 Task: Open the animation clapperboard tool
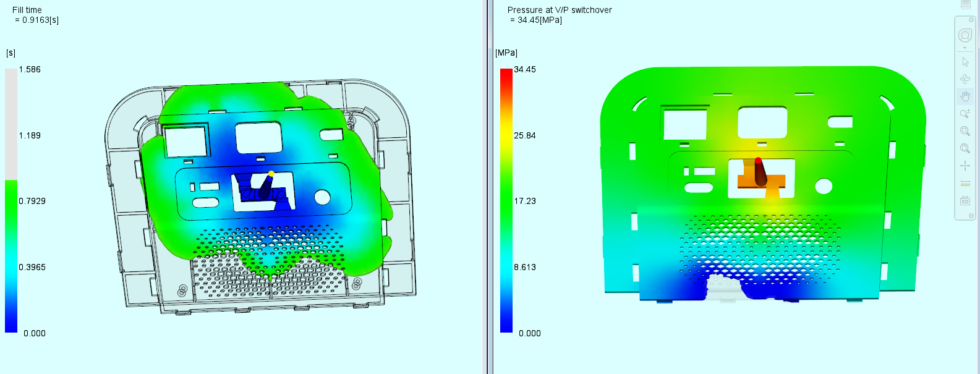point(965,200)
